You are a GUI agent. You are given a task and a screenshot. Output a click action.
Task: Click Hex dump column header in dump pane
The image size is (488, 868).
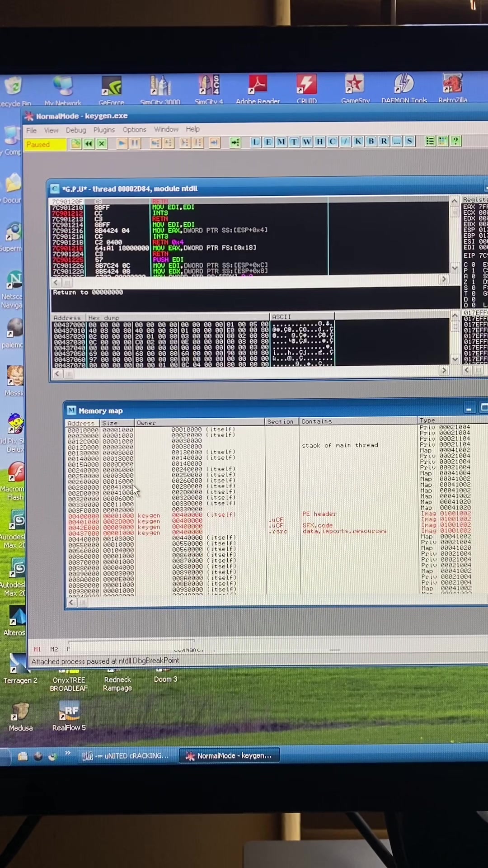click(x=178, y=318)
